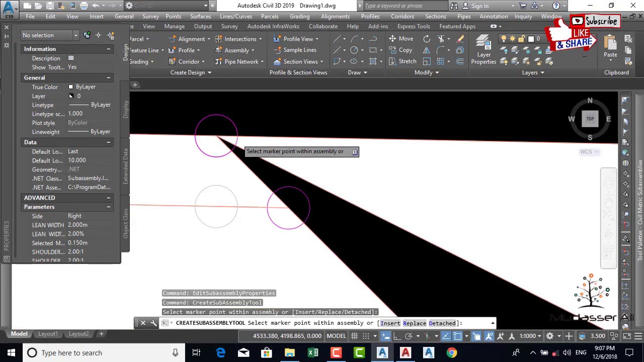Image resolution: width=644 pixels, height=362 pixels.
Task: Click the True Color ByLayer swatch
Action: click(x=70, y=87)
